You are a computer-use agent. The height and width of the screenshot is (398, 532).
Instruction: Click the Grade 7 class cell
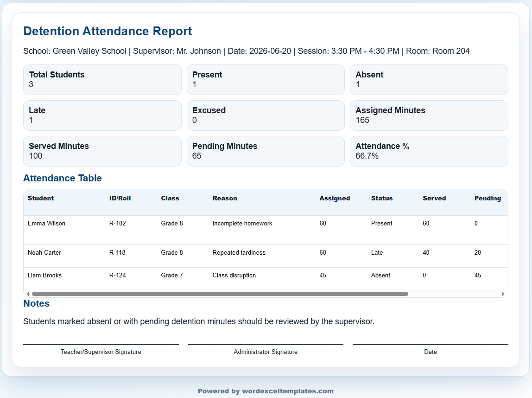tap(171, 275)
